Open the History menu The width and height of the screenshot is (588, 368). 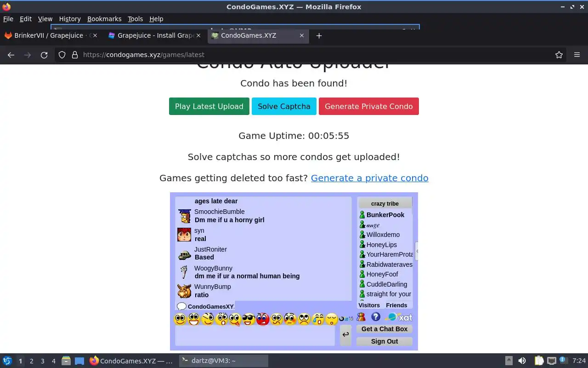click(x=70, y=19)
